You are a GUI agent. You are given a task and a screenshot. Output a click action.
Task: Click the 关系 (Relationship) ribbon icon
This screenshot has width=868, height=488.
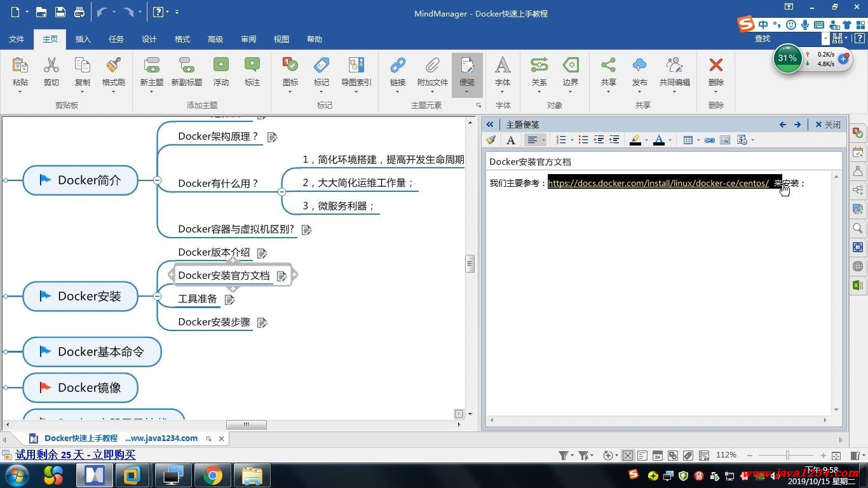click(539, 66)
